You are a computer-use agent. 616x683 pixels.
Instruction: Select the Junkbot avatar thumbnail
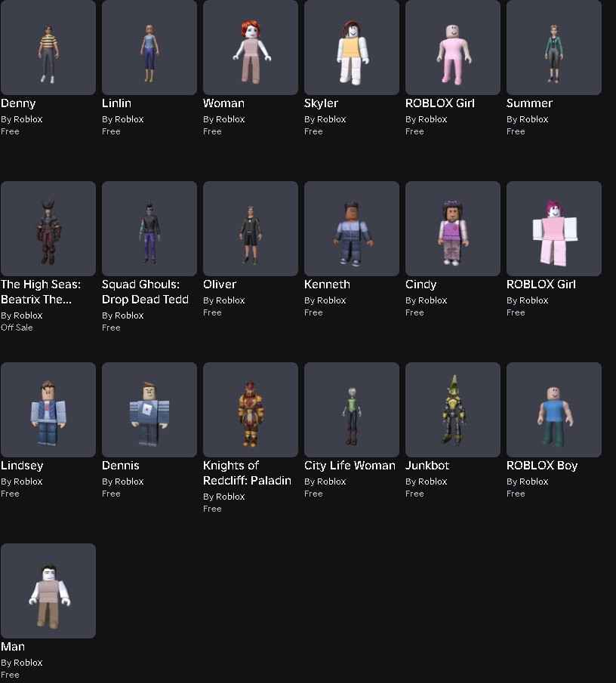pyautogui.click(x=453, y=410)
